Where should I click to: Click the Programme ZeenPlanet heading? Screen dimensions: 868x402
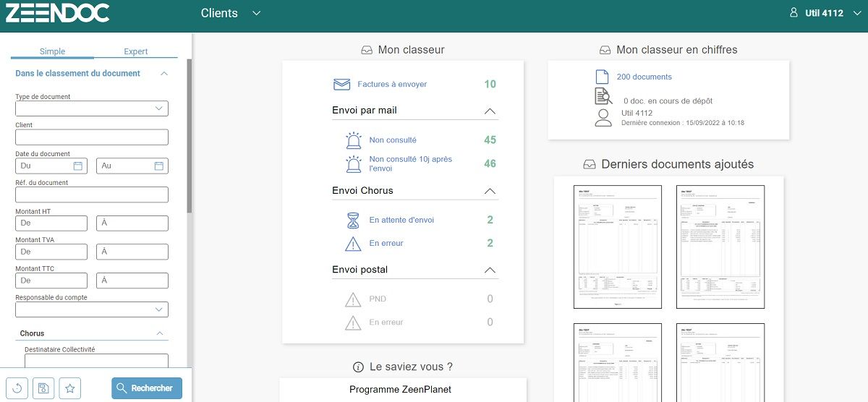click(x=400, y=390)
